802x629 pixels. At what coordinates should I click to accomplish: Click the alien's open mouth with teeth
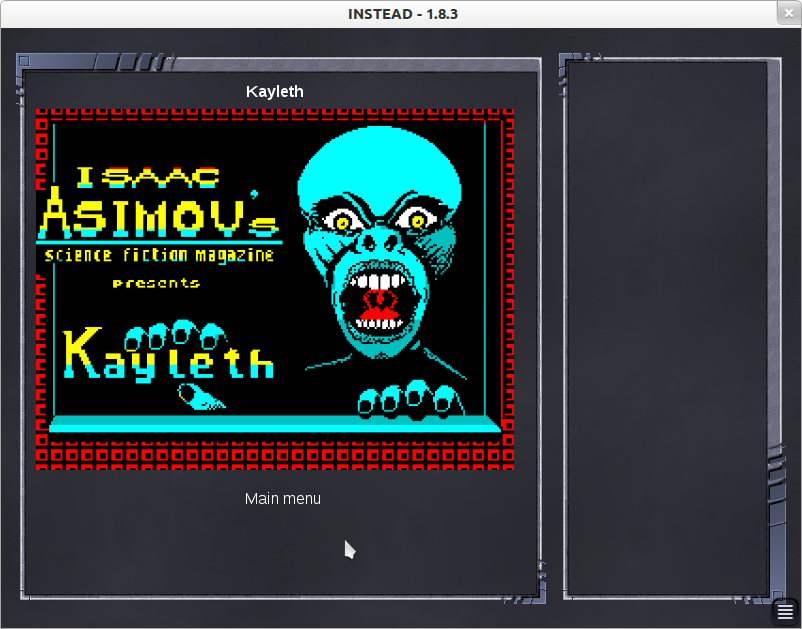[x=379, y=303]
